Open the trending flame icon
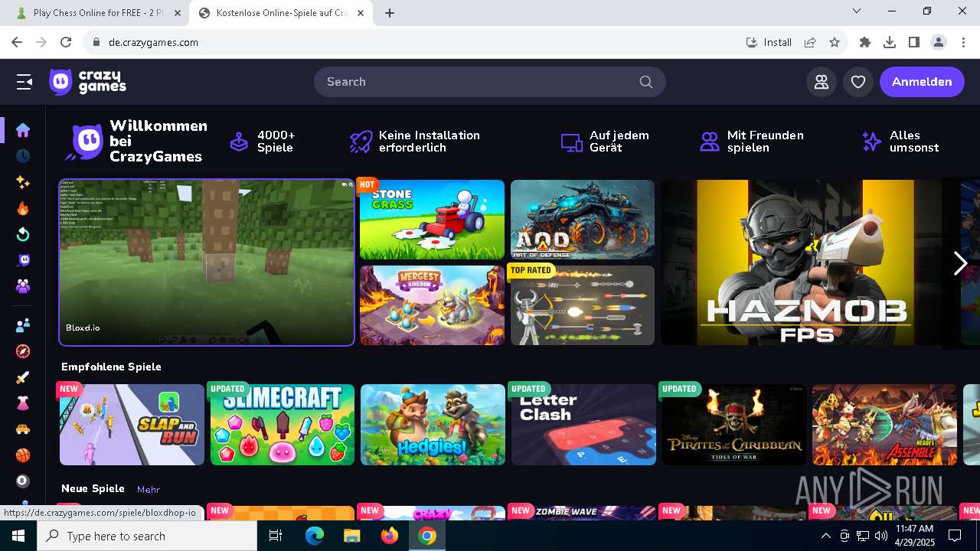 [23, 208]
